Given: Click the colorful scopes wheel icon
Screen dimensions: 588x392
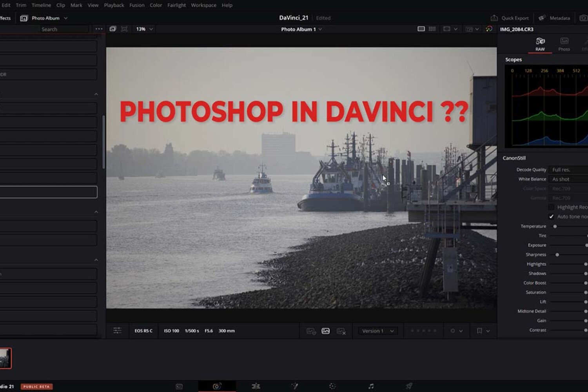Looking at the screenshot, I should point(489,29).
